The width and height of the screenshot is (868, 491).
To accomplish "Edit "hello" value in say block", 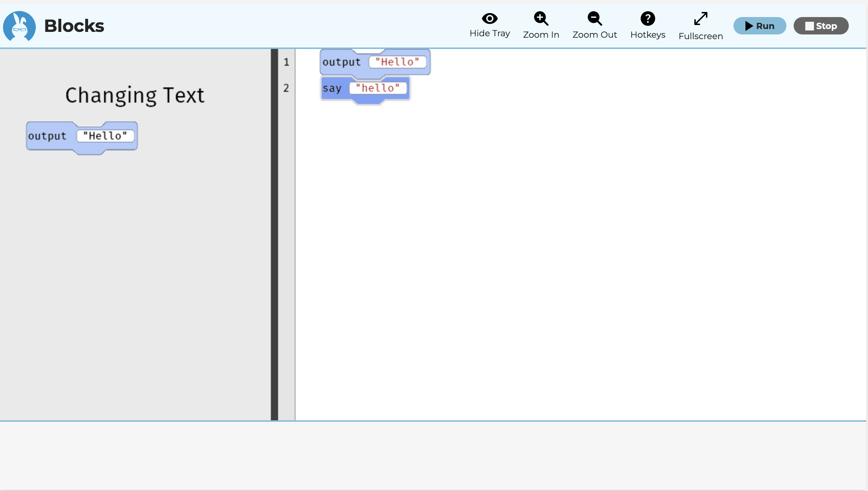I will coord(378,88).
